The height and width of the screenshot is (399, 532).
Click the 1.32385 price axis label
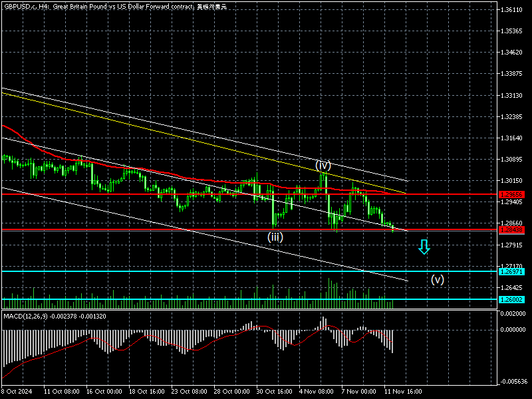[511, 117]
